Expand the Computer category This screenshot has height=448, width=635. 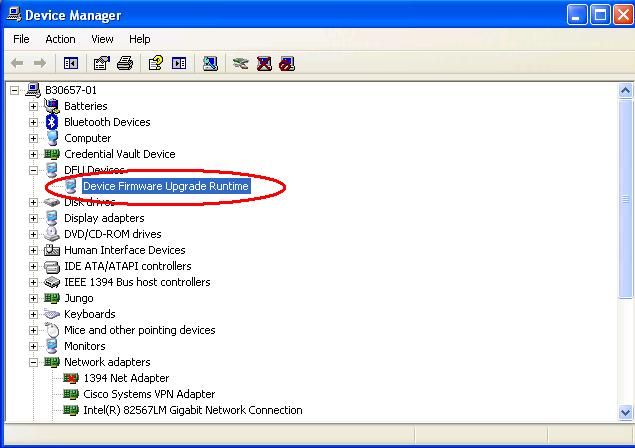click(33, 139)
